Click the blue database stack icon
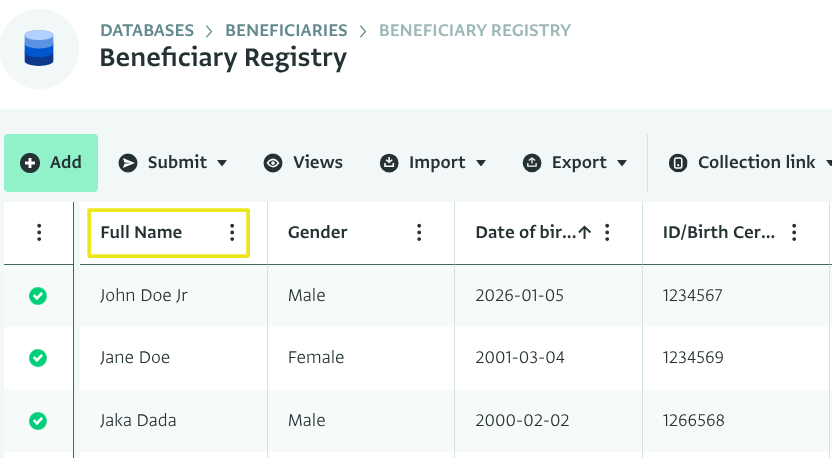The width and height of the screenshot is (832, 458). coord(39,48)
